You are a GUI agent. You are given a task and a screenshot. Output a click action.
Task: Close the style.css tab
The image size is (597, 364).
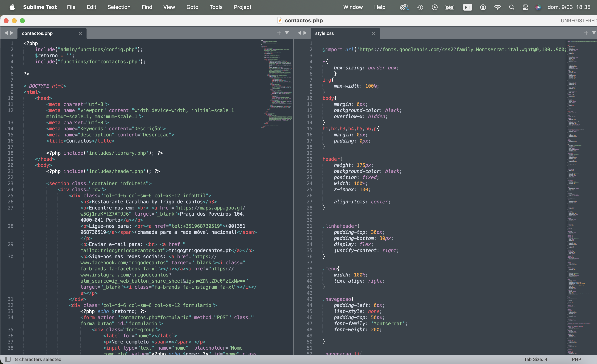373,33
